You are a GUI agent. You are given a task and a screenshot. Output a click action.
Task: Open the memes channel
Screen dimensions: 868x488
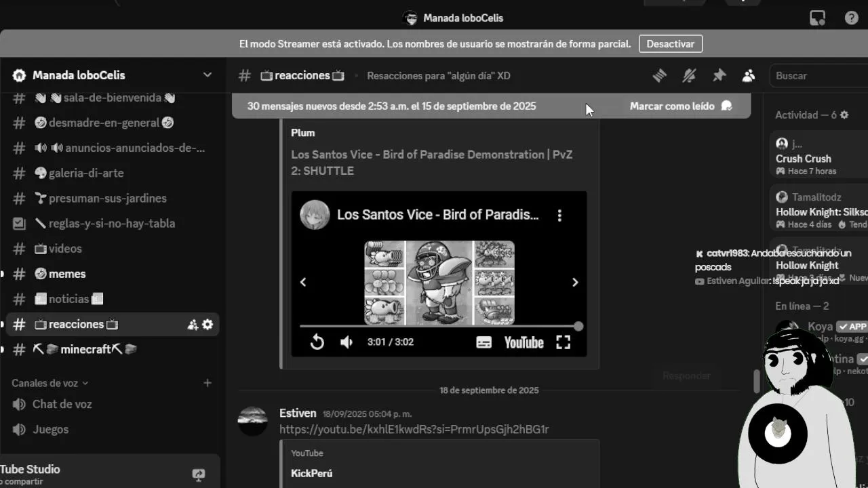tap(112, 274)
